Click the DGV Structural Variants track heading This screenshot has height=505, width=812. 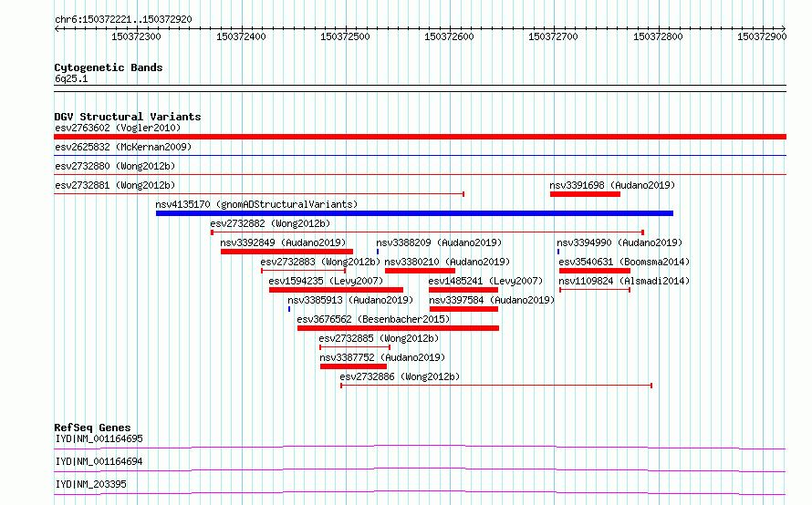point(128,117)
